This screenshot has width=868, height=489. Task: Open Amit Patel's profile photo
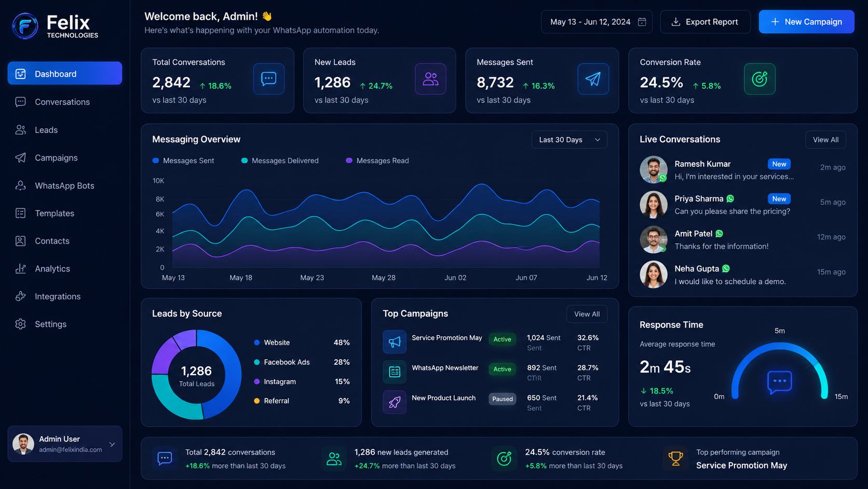(654, 240)
